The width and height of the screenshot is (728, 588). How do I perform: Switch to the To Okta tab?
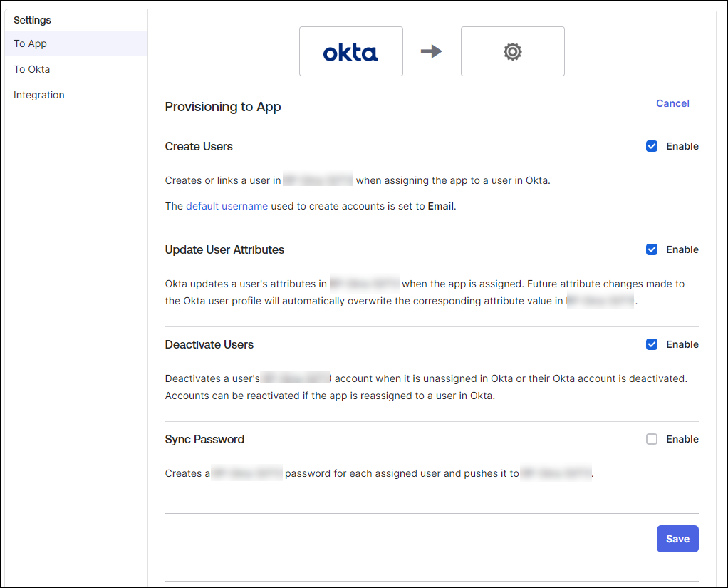[32, 69]
